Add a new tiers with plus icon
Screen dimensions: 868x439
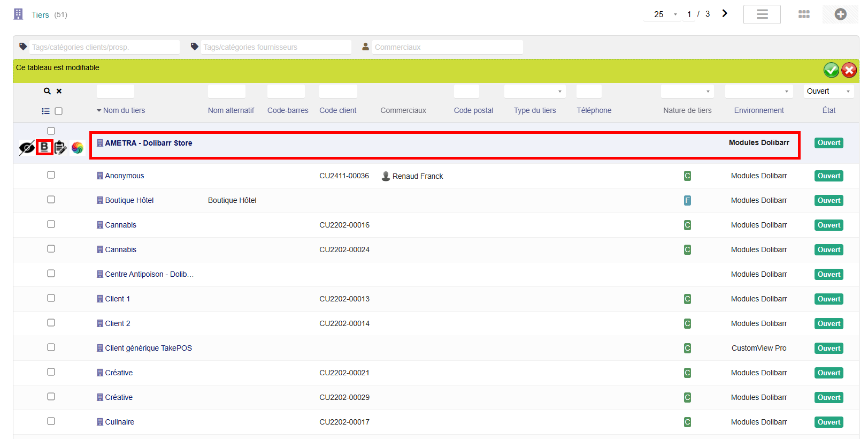[x=840, y=14]
